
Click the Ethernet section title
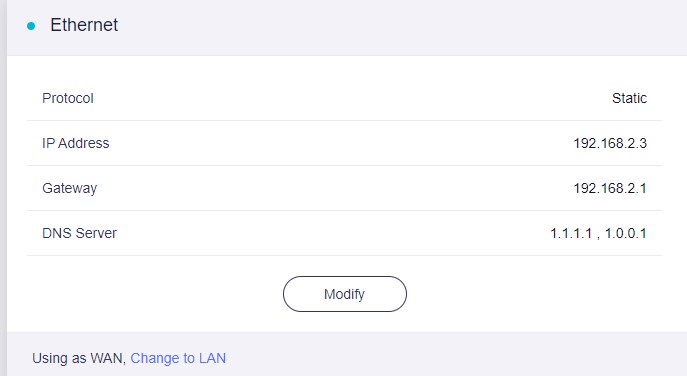(84, 25)
